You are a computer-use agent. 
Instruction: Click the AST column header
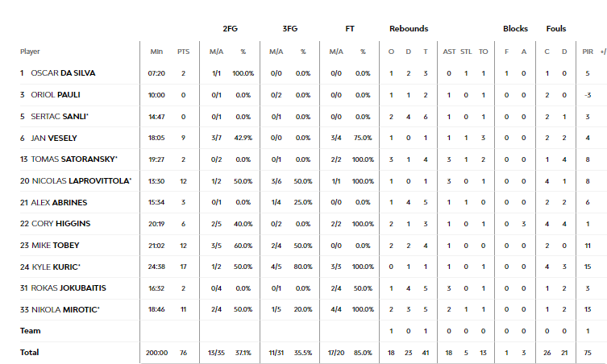coord(449,52)
